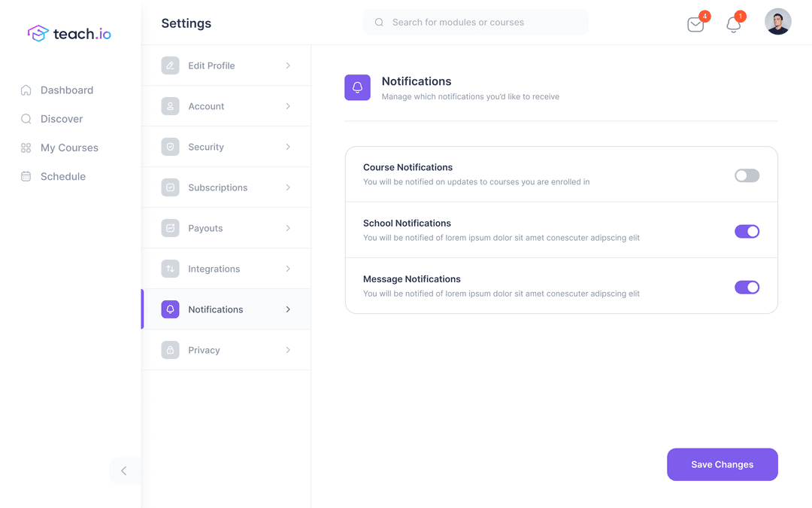Open the Privacy settings section
This screenshot has width=812, height=508.
pyautogui.click(x=203, y=350)
